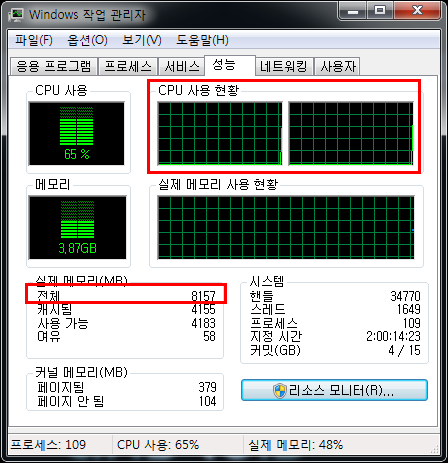Open the 옵션(O) menu
Viewport: 448px width, 463px height.
(87, 40)
